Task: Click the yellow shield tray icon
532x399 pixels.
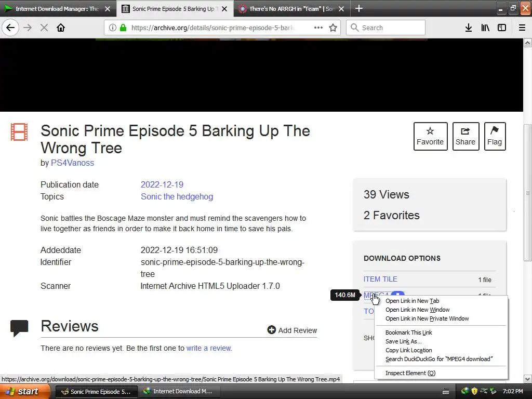Action: click(x=474, y=392)
